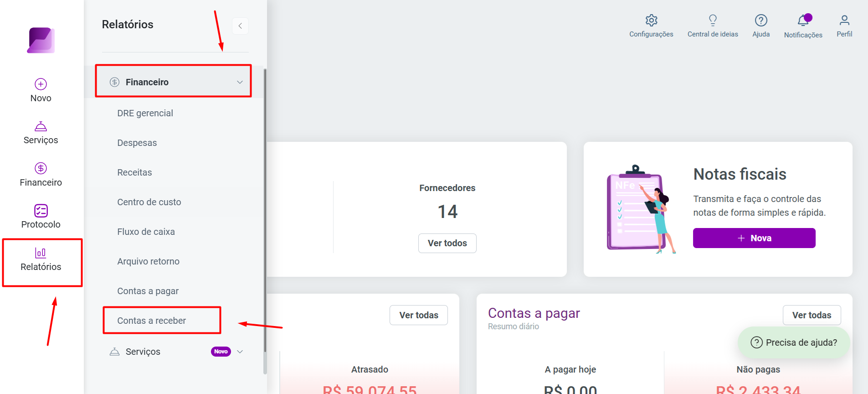Click Ver todos under Fornecedores
Viewport: 868px width, 394px height.
coord(447,243)
